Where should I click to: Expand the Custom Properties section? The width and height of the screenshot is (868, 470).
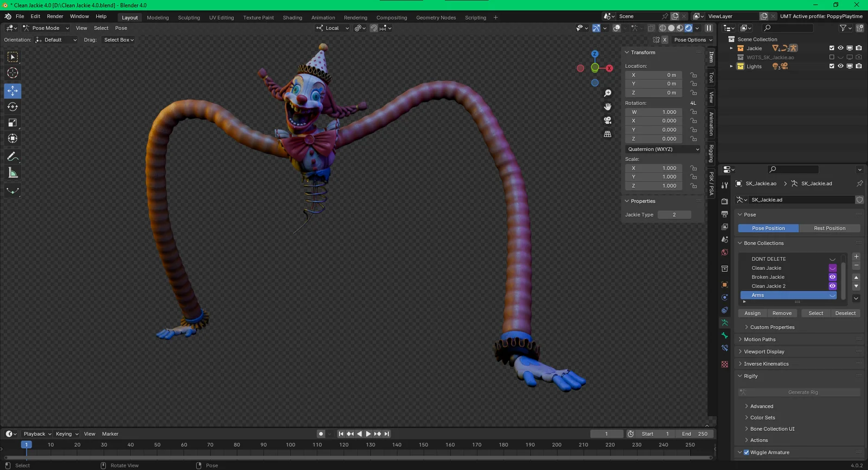[x=772, y=327]
